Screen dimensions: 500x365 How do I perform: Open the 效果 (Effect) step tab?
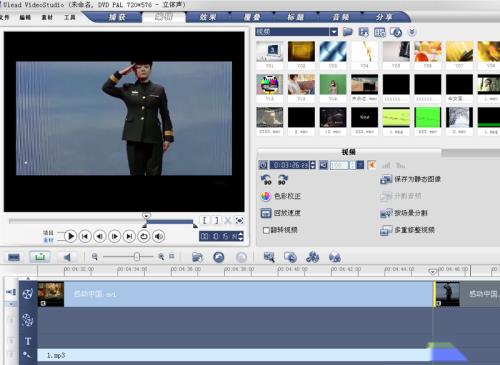click(208, 17)
